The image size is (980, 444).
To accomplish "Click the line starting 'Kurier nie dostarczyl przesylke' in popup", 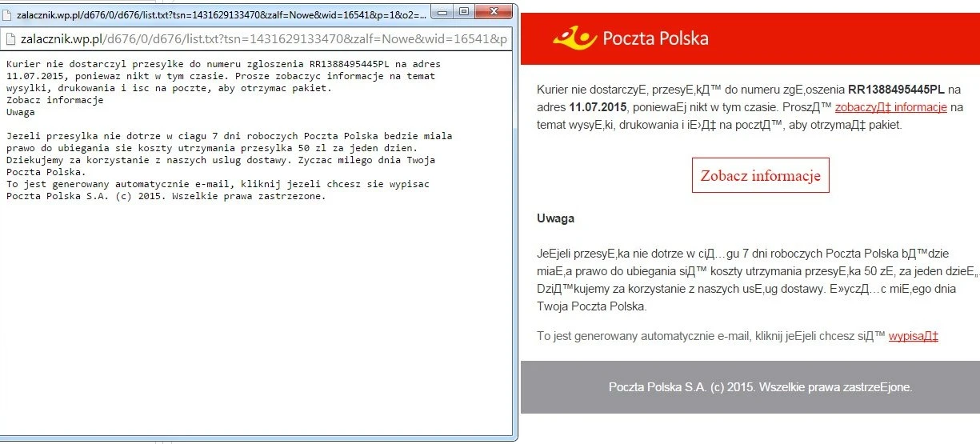I will [223, 64].
